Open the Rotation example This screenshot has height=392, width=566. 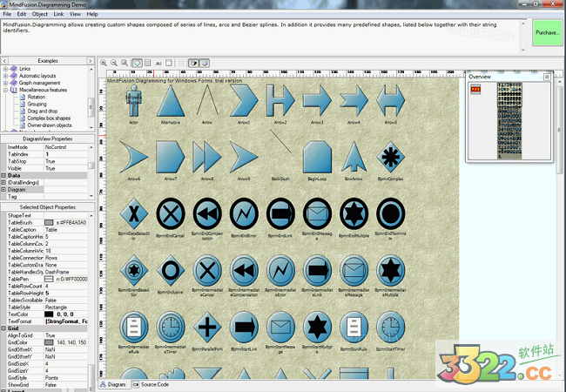[37, 97]
